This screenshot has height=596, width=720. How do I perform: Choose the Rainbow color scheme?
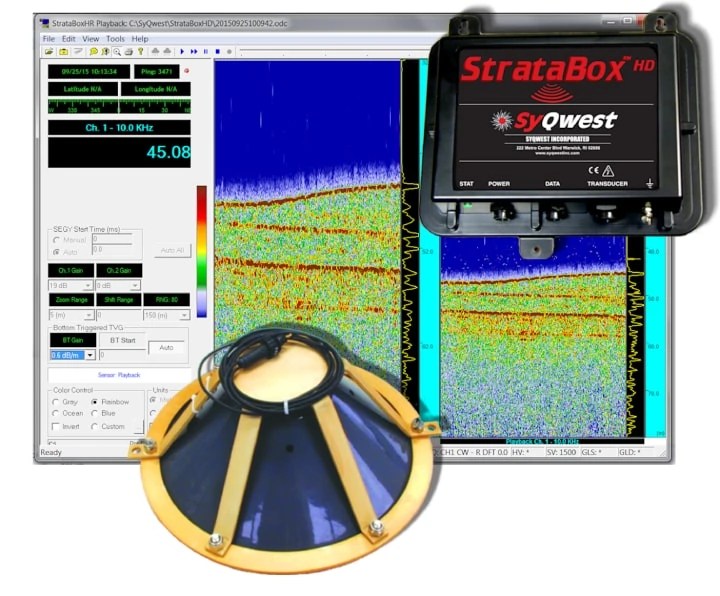point(95,402)
